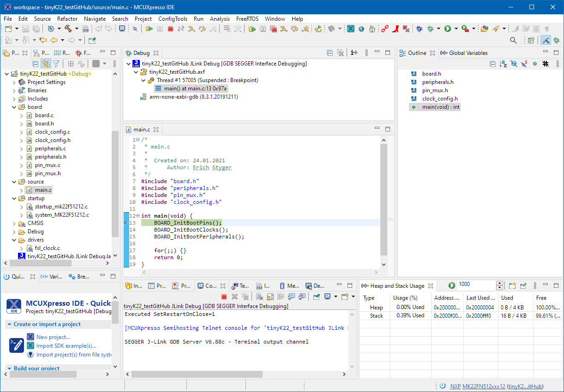564x392 pixels.
Task: Click the Project Explorer vertical scrollbar
Action: tap(115, 184)
